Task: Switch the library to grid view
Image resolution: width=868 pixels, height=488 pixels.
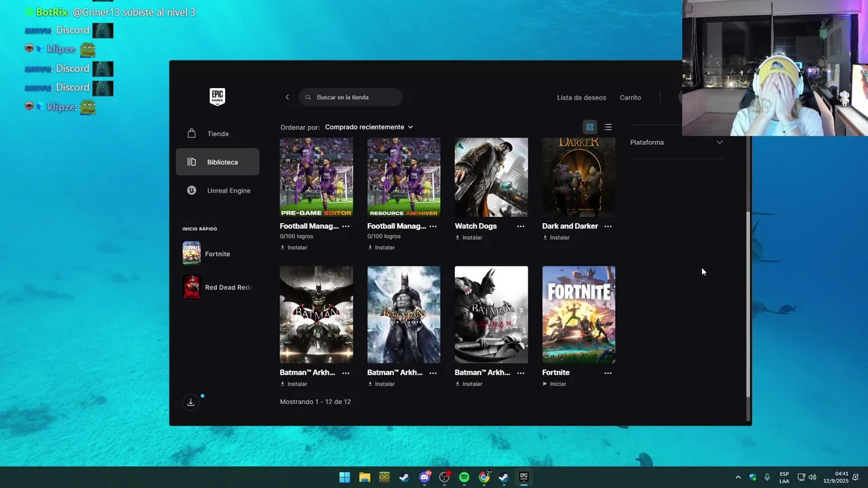Action: coord(590,127)
